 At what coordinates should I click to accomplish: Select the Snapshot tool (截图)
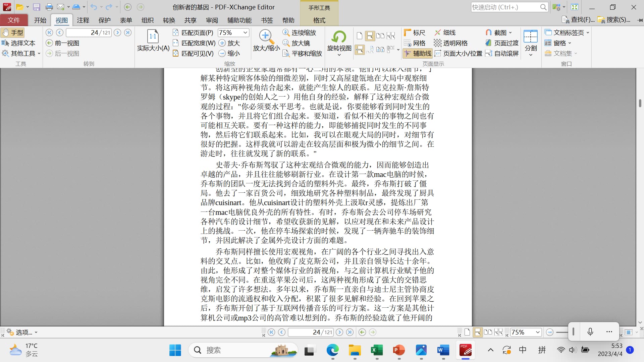[499, 33]
